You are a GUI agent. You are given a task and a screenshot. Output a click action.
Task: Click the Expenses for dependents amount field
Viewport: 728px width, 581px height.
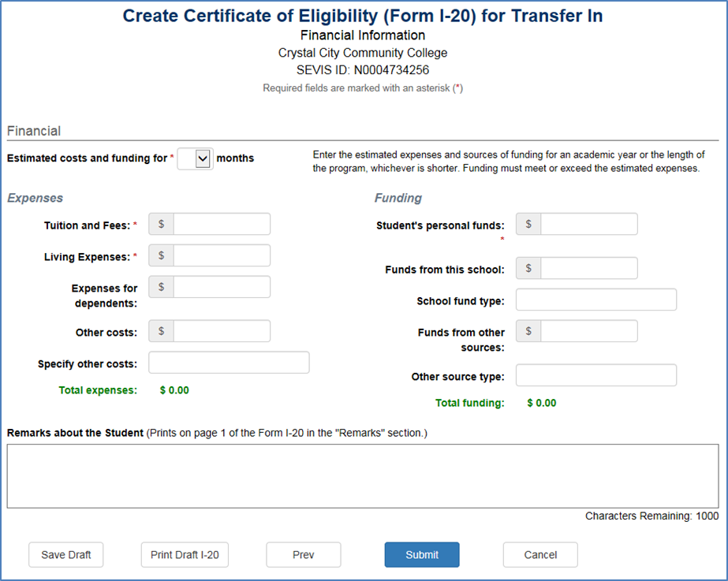coord(222,287)
